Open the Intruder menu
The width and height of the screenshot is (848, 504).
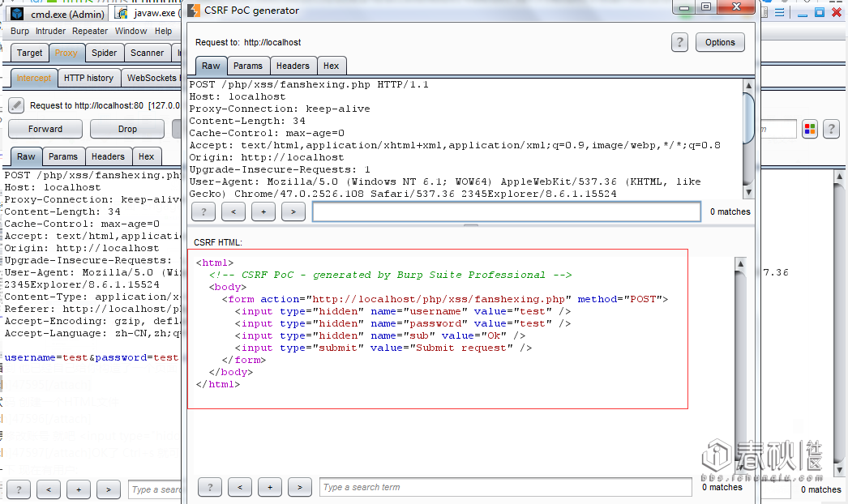(50, 31)
